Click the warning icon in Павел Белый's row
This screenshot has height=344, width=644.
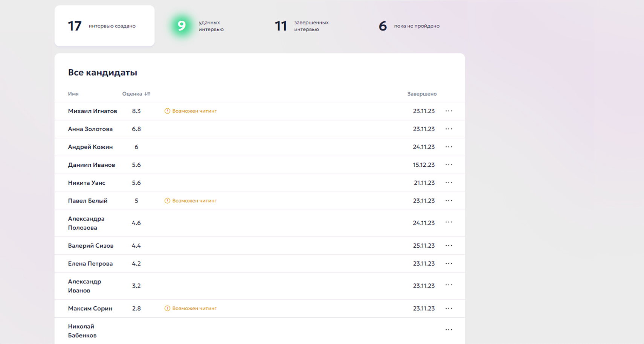(167, 201)
